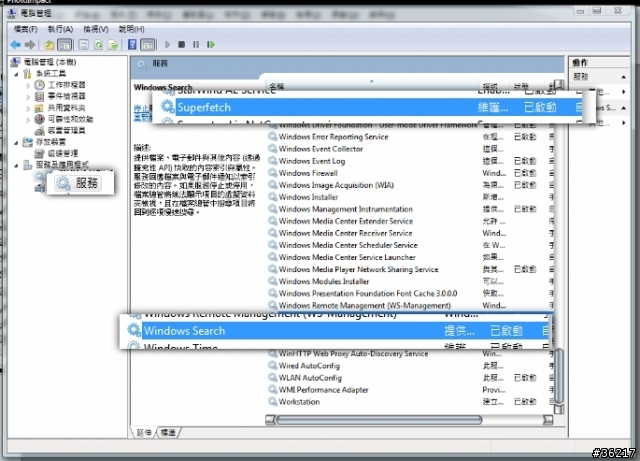Select 磁碟管理 in the tree
The width and height of the screenshot is (640, 461).
63,153
